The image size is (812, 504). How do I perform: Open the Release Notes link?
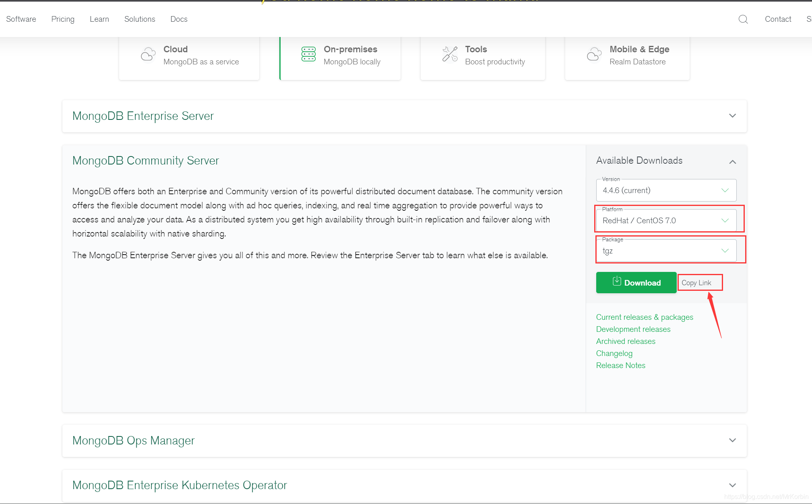tap(620, 365)
